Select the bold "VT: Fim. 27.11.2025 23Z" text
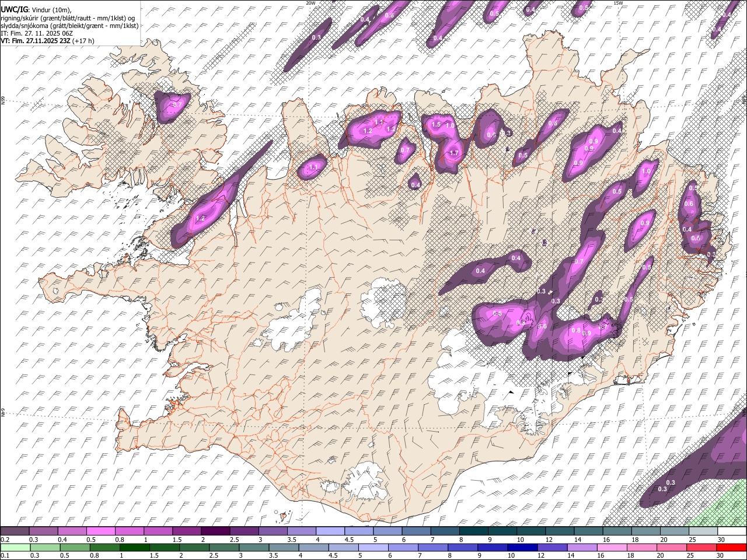Viewport: 747px width, 560px height. pyautogui.click(x=36, y=41)
